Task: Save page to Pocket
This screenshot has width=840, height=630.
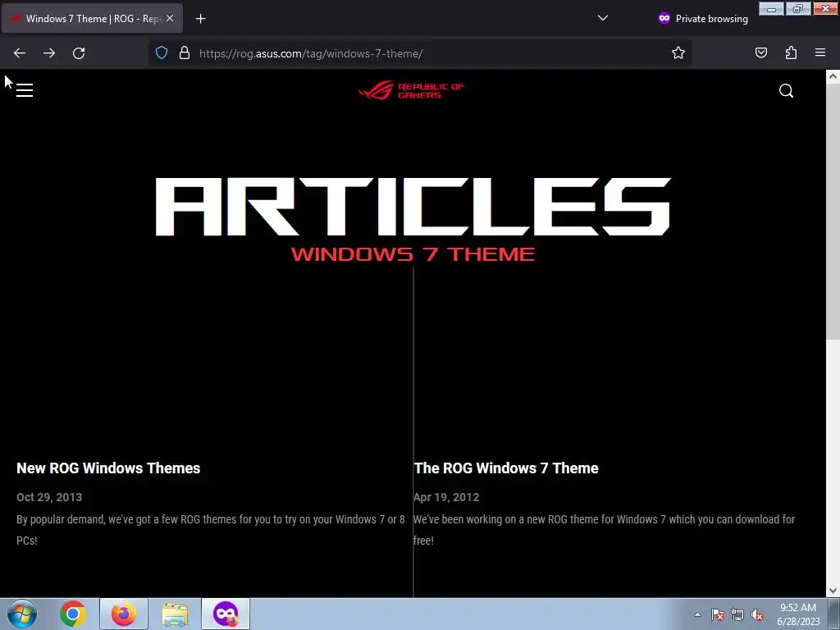Action: [x=760, y=52]
